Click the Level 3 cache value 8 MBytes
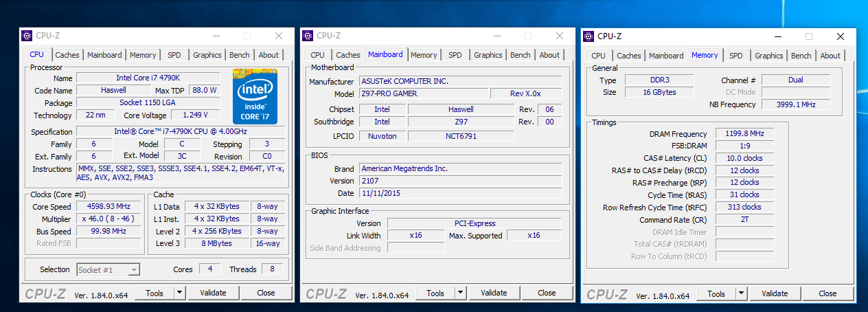The height and width of the screenshot is (312, 868). point(217,243)
